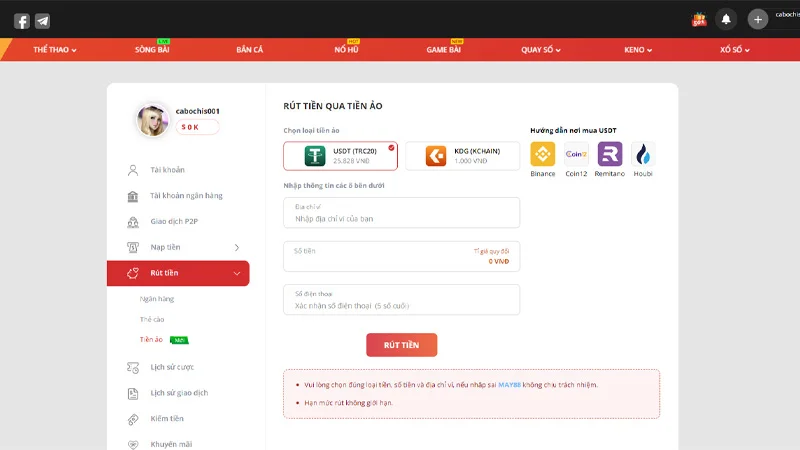Click the plus deposit icon in header
Image resolution: width=800 pixels, height=450 pixels.
(x=758, y=19)
